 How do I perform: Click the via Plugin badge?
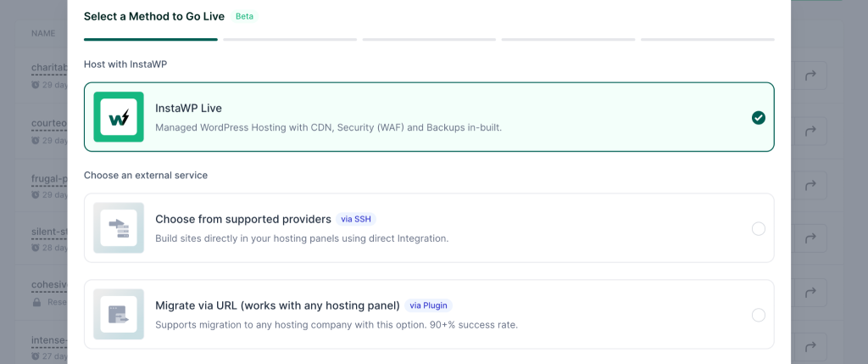click(428, 305)
